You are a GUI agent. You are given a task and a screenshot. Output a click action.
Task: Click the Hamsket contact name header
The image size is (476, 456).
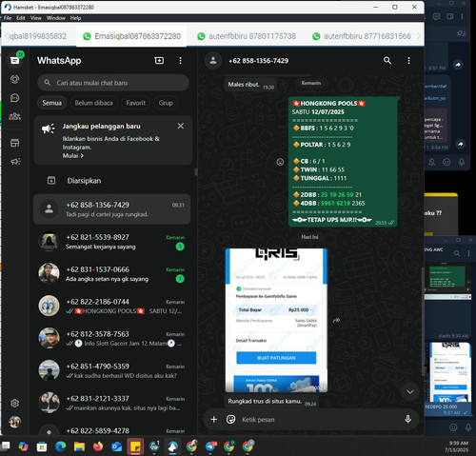(258, 61)
